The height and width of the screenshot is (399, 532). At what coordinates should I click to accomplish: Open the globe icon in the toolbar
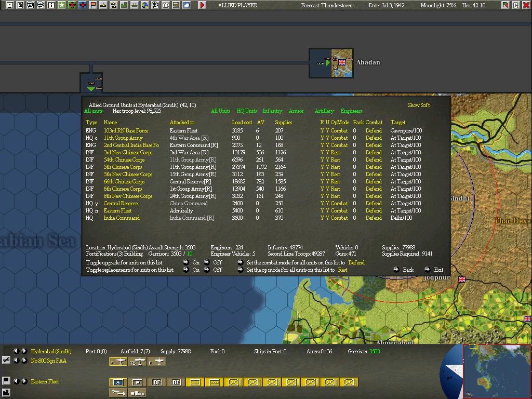(145, 5)
